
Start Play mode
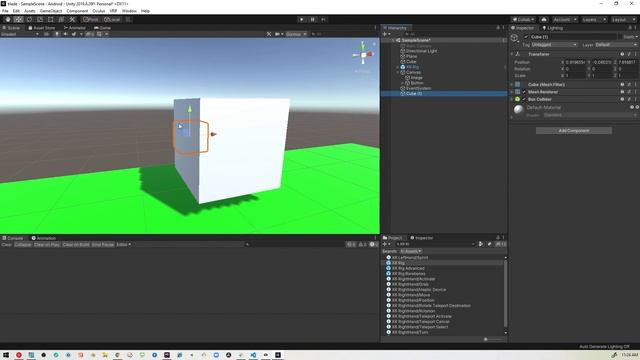click(302, 20)
